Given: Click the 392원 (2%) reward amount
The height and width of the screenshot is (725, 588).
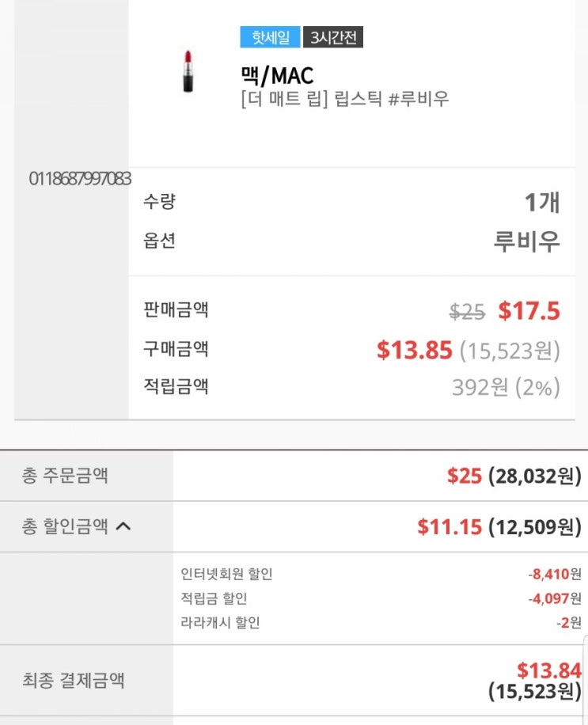Looking at the screenshot, I should 506,387.
